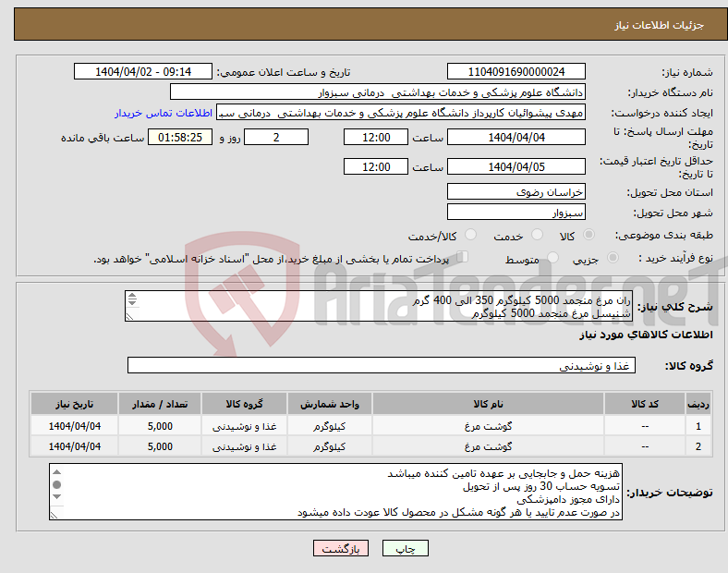Click the goods group field غذا و نوشیدنی

(x=382, y=365)
